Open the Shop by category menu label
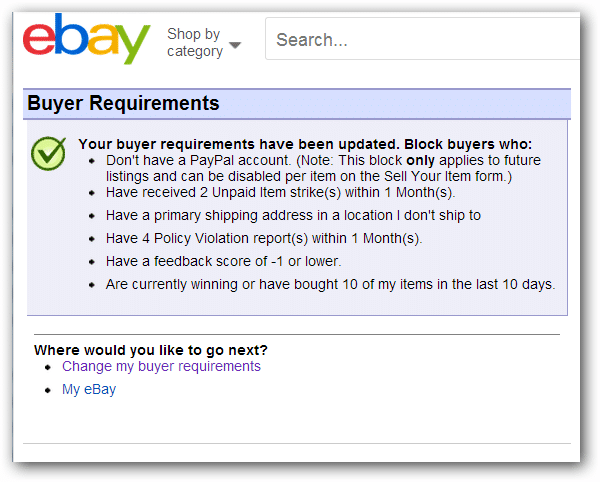 (194, 42)
